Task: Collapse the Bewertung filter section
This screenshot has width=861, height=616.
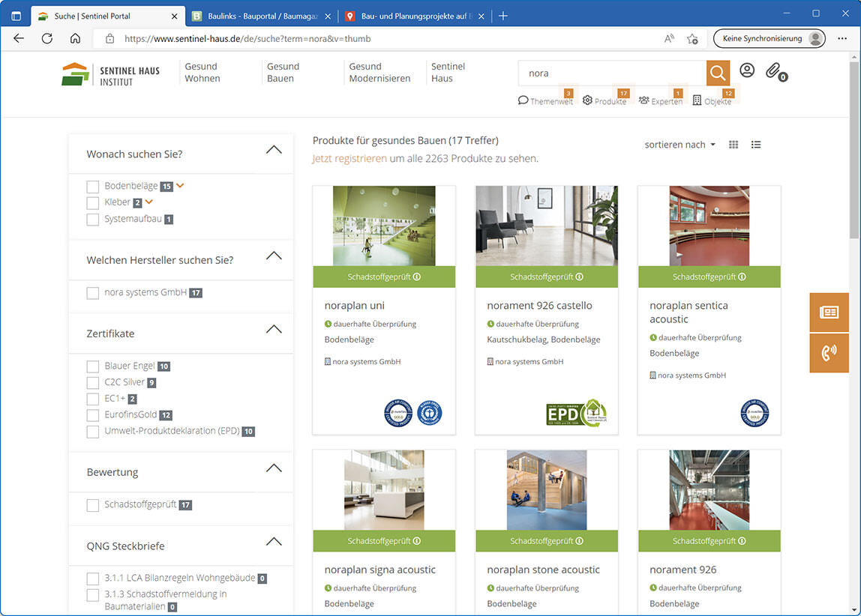Action: click(x=274, y=468)
